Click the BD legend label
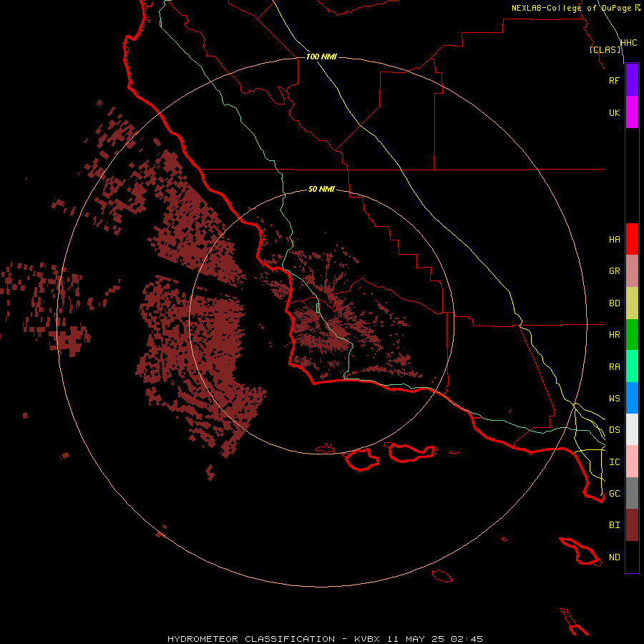Image resolution: width=644 pixels, height=644 pixels. (615, 303)
